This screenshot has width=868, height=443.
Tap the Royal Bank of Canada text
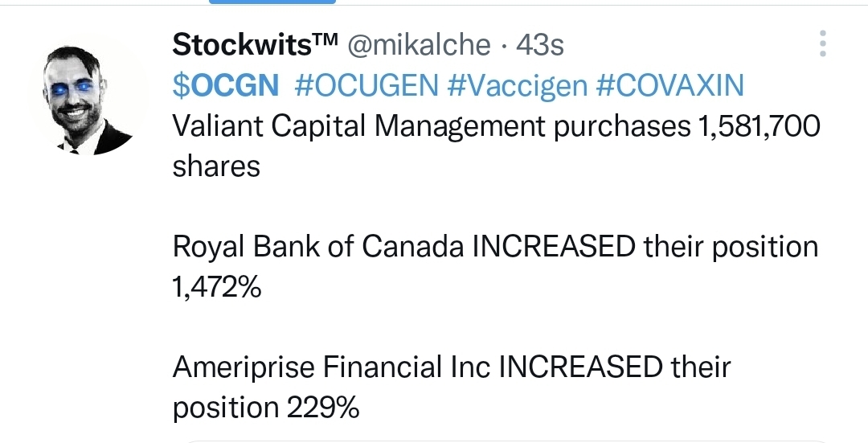pos(318,247)
